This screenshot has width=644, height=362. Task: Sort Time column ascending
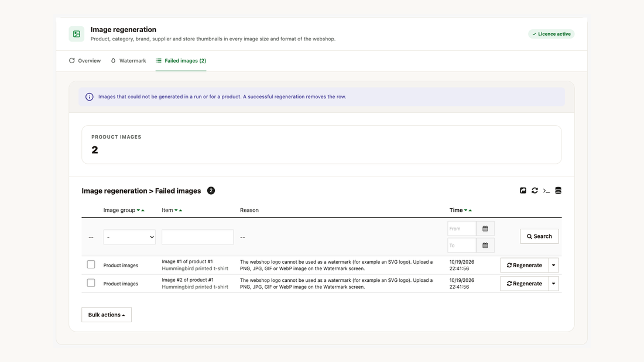[x=470, y=210]
